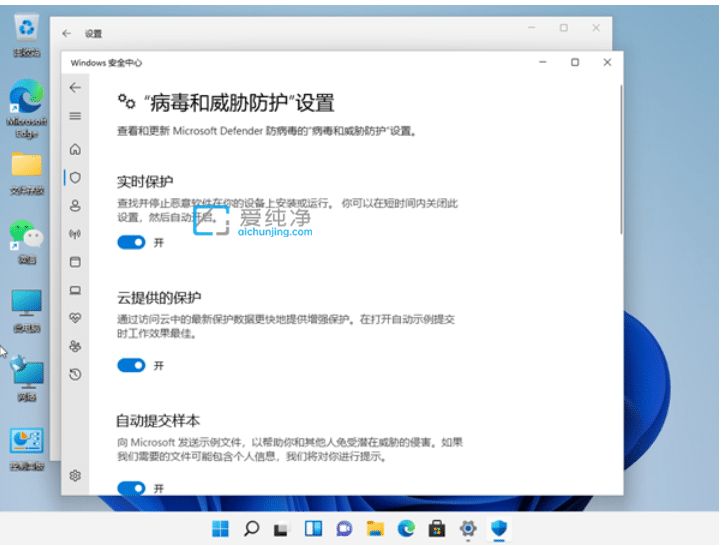Turn off 云提供的保护 toggle
The width and height of the screenshot is (722, 547).
pyautogui.click(x=131, y=366)
